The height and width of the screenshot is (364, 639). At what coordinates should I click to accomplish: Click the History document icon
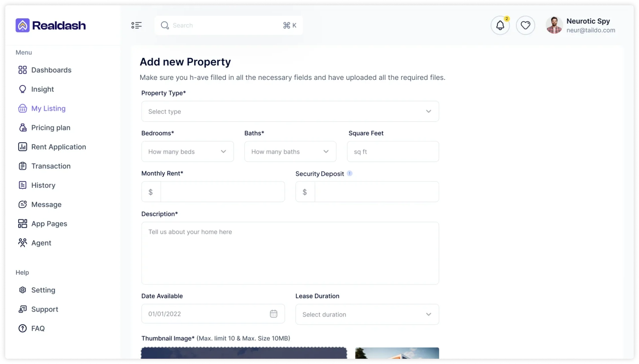pos(23,185)
